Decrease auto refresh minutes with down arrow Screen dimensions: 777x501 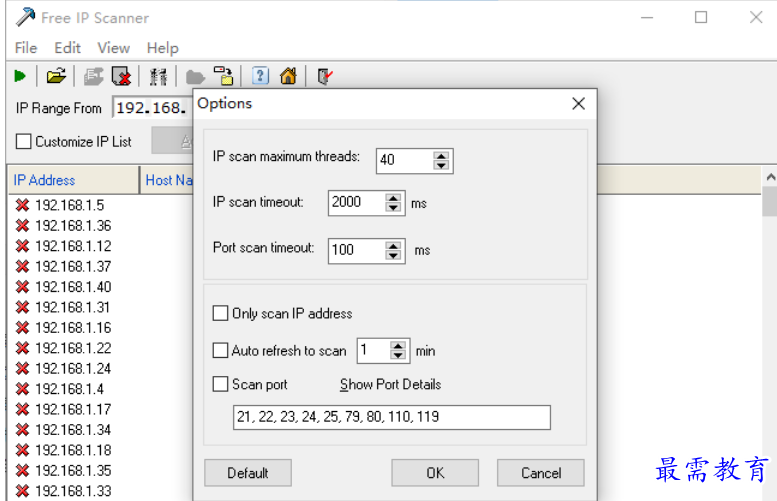pyautogui.click(x=398, y=355)
